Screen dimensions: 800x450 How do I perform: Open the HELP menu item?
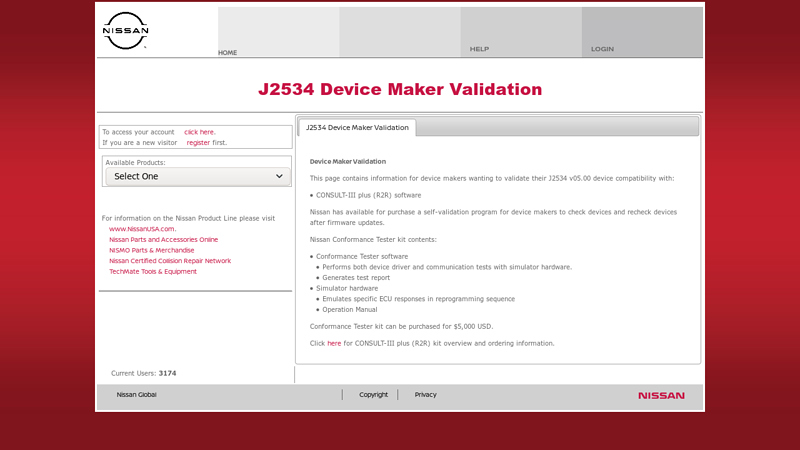point(479,49)
